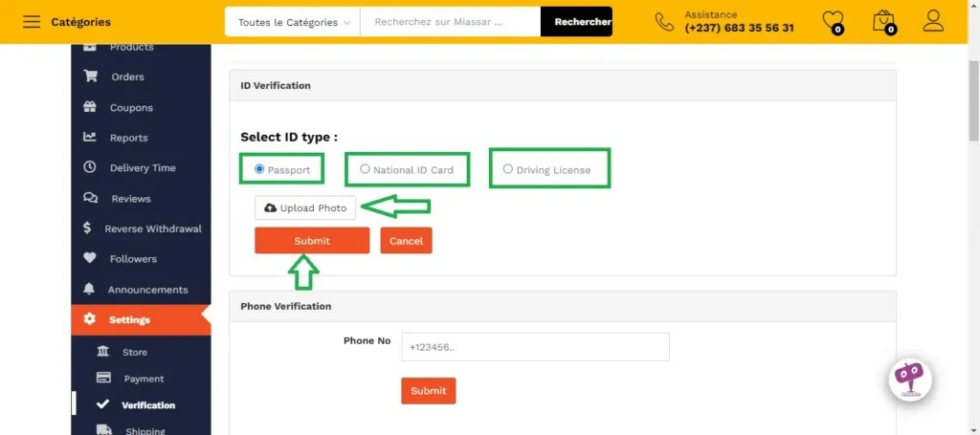Viewport: 980px width, 435px height.
Task: Open the Payment settings submenu item
Action: [144, 379]
